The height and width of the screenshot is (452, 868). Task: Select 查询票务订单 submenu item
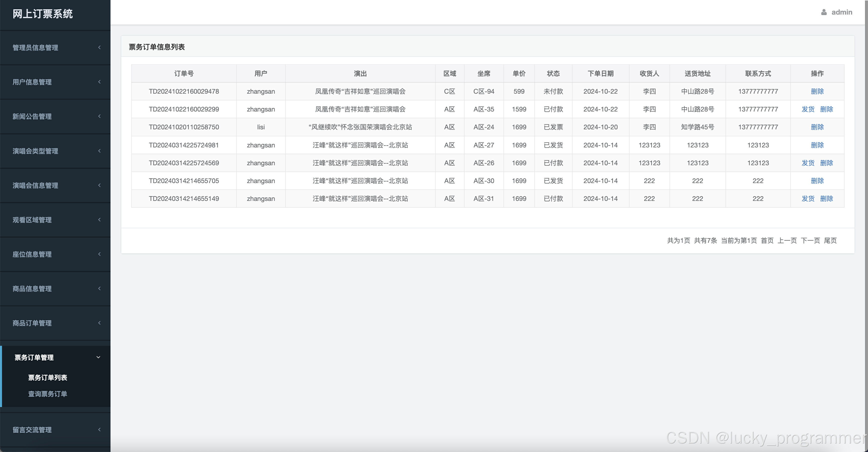[47, 394]
